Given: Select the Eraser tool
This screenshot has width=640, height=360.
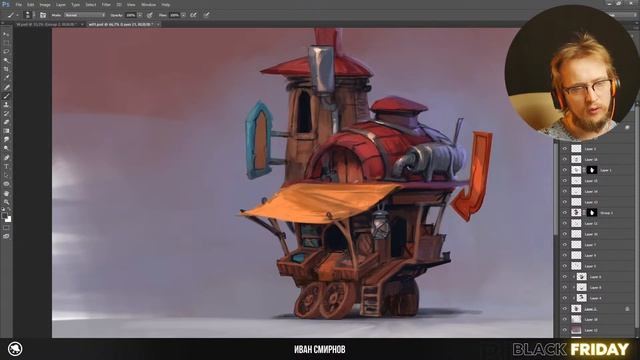Looking at the screenshot, I should 6,122.
